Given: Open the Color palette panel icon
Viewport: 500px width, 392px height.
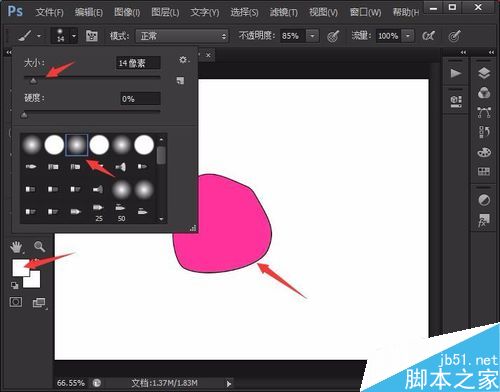Looking at the screenshot, I should pyautogui.click(x=484, y=152).
